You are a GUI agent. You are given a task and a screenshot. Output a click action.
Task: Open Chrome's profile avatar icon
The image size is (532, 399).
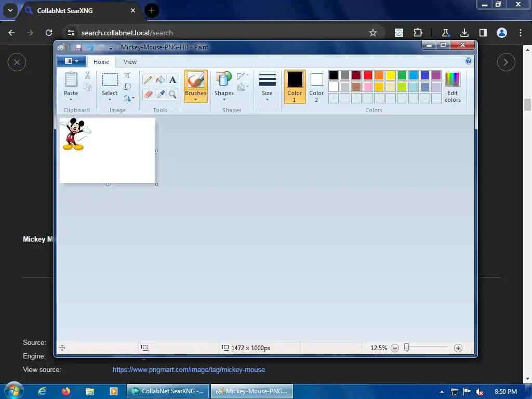coord(502,33)
